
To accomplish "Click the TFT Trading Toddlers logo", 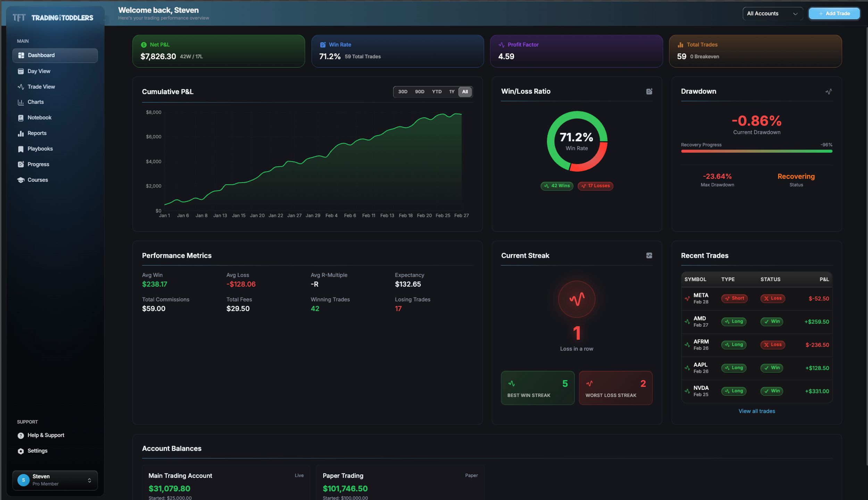I will click(x=53, y=18).
